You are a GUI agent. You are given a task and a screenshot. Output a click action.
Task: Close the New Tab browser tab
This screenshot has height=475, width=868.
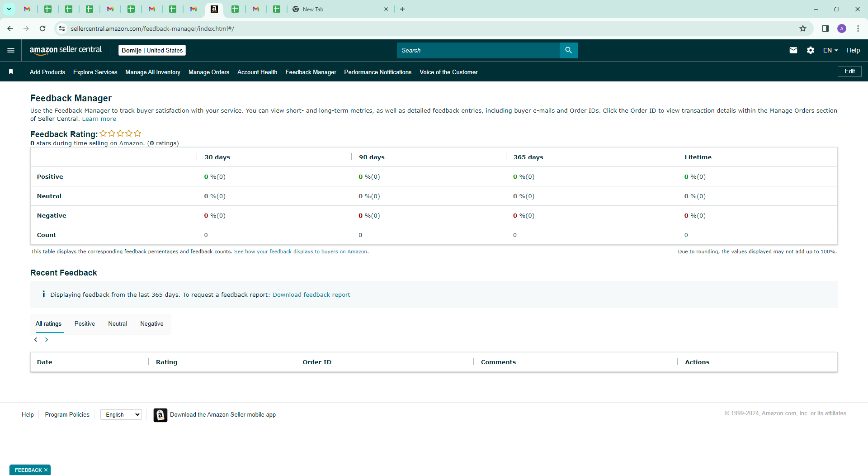[386, 9]
